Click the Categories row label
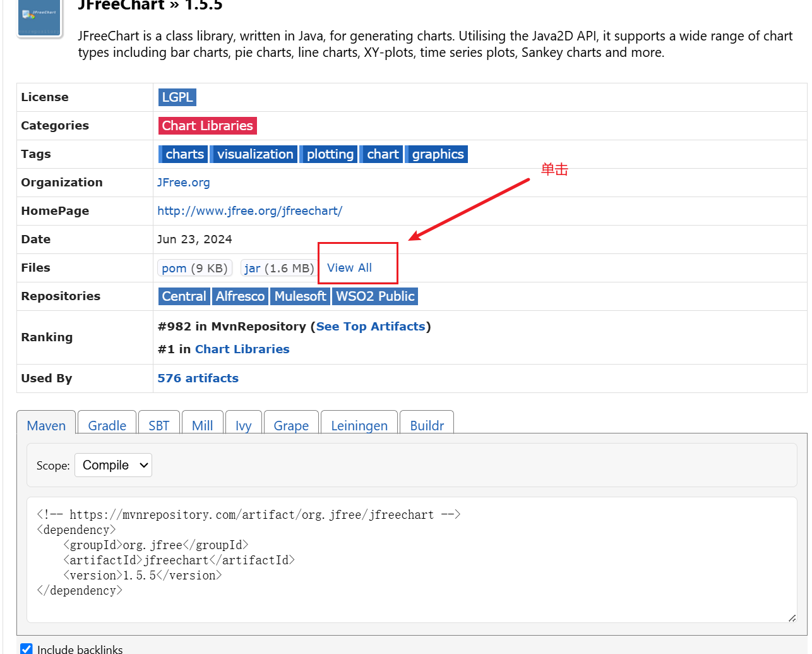This screenshot has height=654, width=812. (55, 126)
